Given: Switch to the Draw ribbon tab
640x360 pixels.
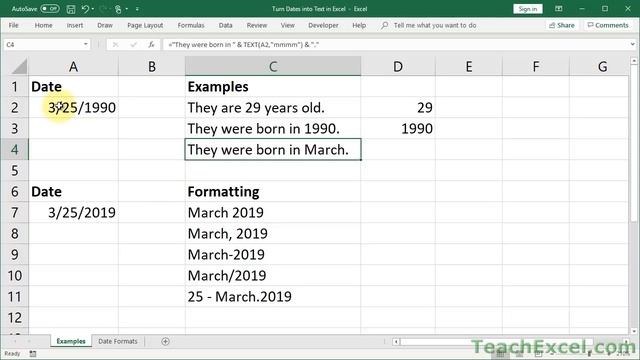Looking at the screenshot, I should 104,25.
